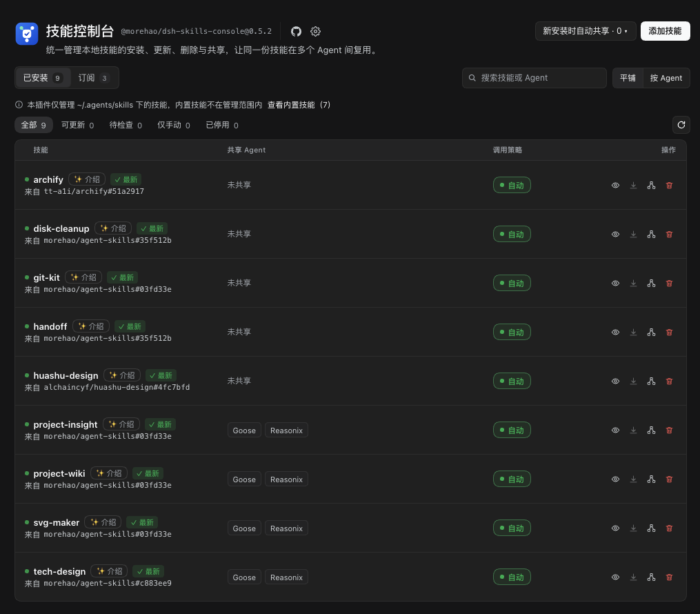Switch to 按 Agent view
Viewport: 700px width, 614px height.
[666, 78]
